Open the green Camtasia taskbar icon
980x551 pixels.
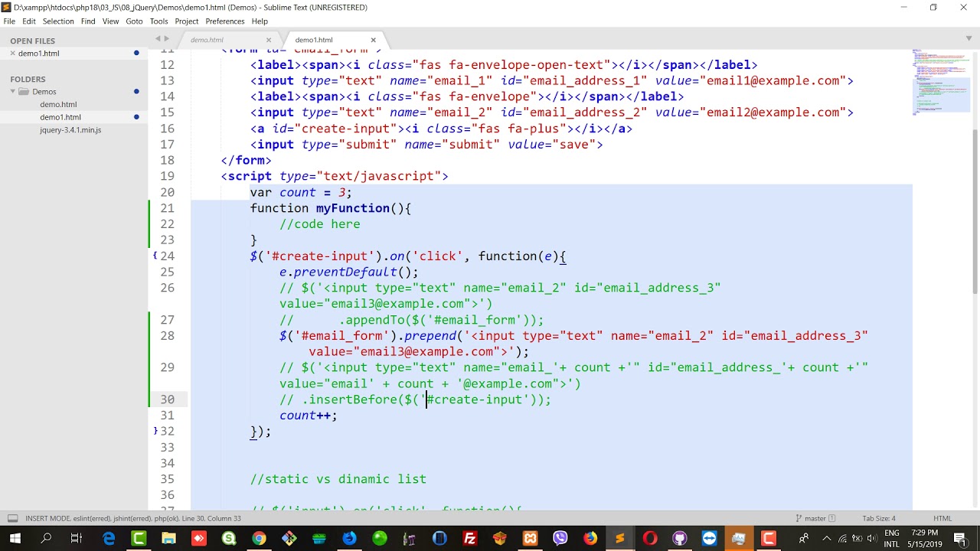(x=139, y=539)
